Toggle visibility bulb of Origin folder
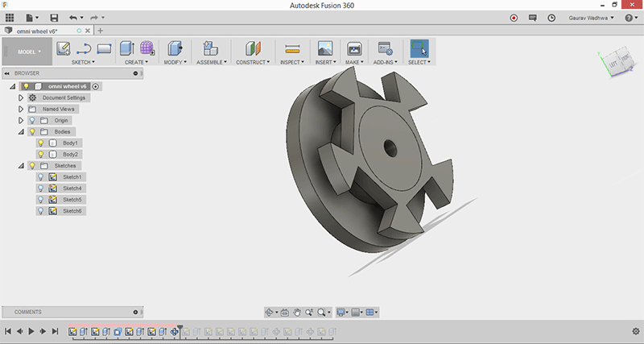This screenshot has height=344, width=644. pyautogui.click(x=32, y=120)
